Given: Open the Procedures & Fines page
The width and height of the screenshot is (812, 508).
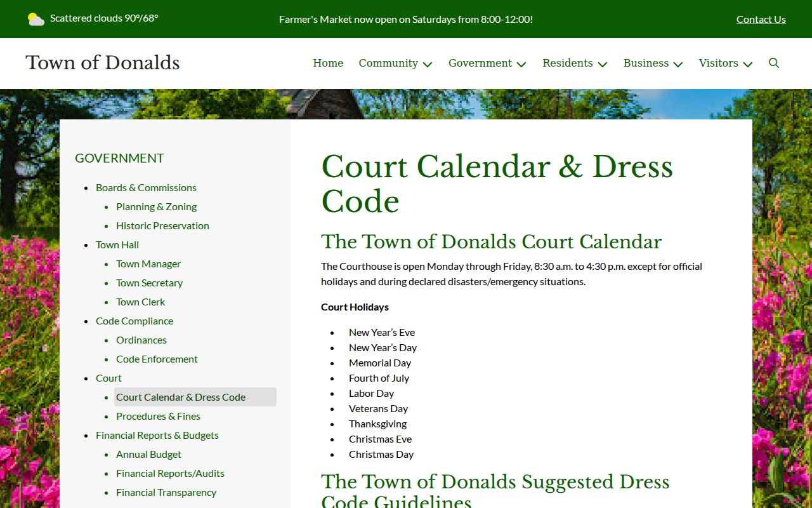Looking at the screenshot, I should pos(158,416).
